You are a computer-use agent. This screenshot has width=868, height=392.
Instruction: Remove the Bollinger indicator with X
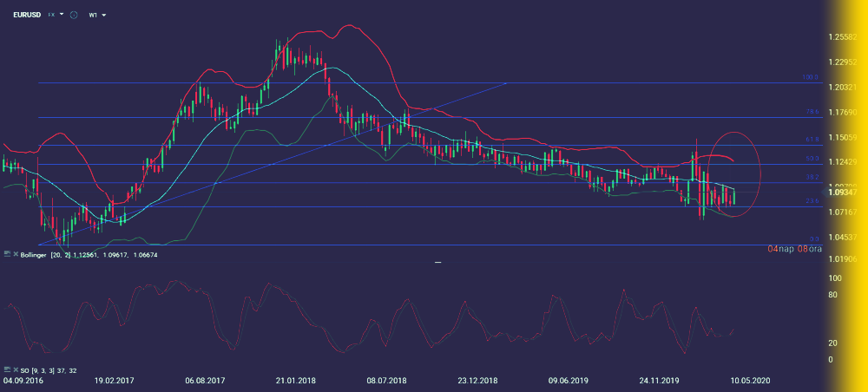pos(16,254)
